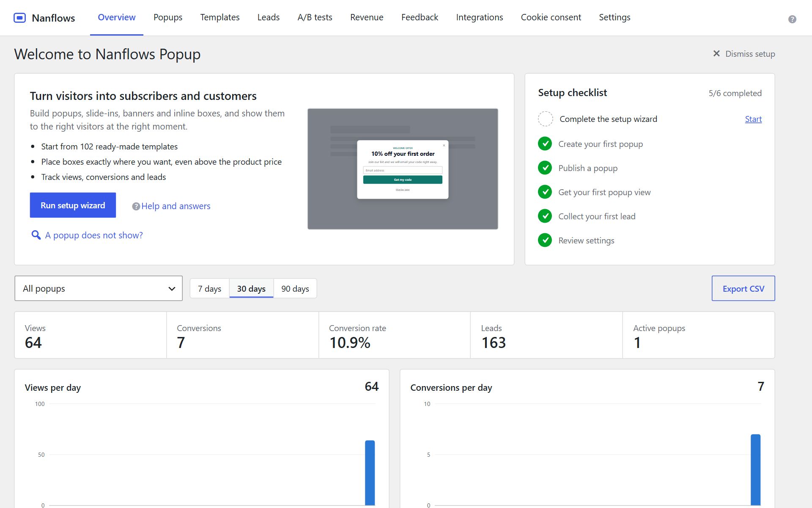Click green check for Get your first popup view
Screen dimensions: 812x508
(x=545, y=192)
